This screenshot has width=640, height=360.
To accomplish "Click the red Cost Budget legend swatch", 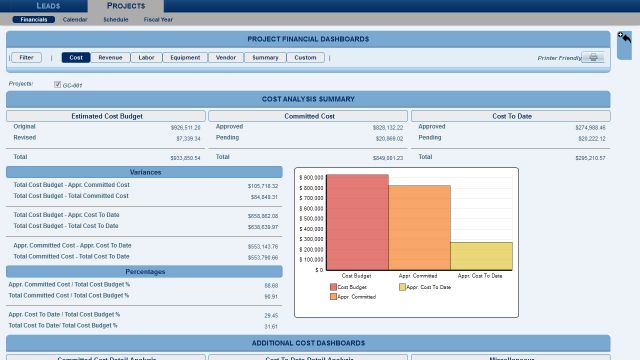I will [333, 287].
